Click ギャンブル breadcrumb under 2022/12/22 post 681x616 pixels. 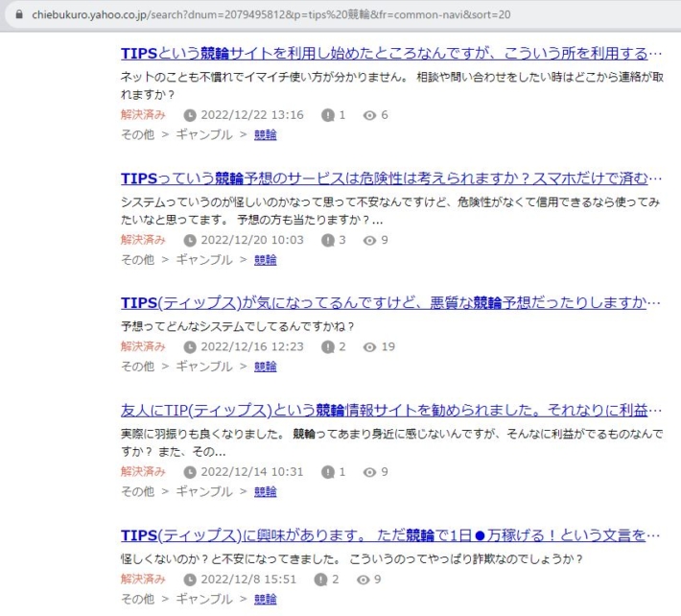pyautogui.click(x=204, y=134)
